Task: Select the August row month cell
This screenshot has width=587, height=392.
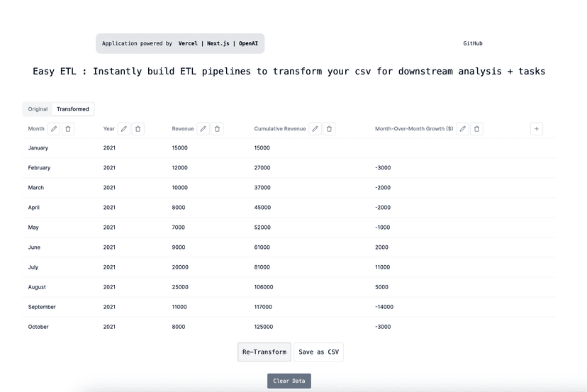Action: click(x=37, y=287)
